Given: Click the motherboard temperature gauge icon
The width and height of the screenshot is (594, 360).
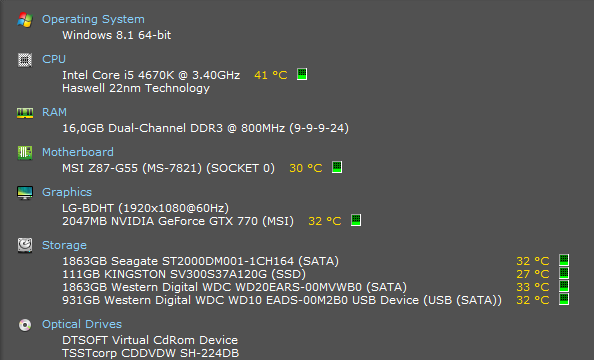Looking at the screenshot, I should 337,167.
